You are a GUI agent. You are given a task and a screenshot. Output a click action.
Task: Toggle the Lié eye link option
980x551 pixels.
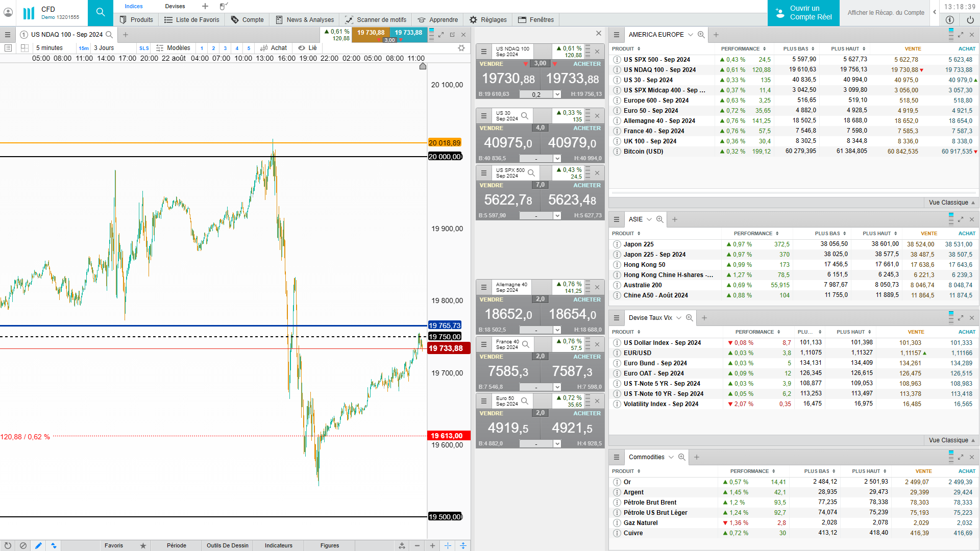tap(307, 48)
